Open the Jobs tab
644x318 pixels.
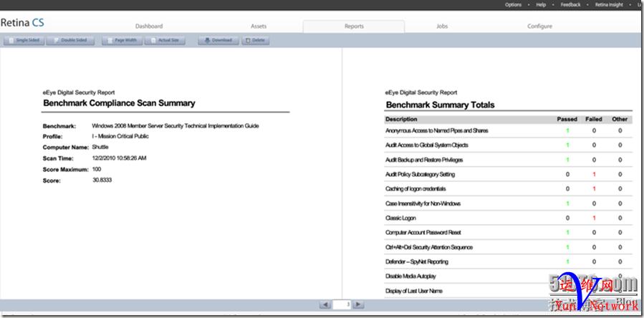tap(442, 26)
